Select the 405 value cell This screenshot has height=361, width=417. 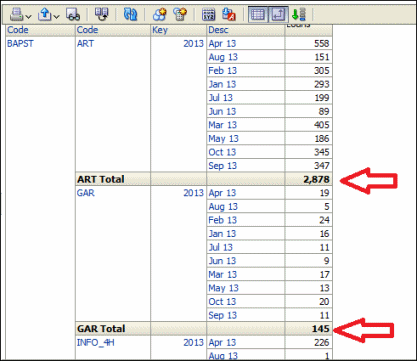click(321, 125)
